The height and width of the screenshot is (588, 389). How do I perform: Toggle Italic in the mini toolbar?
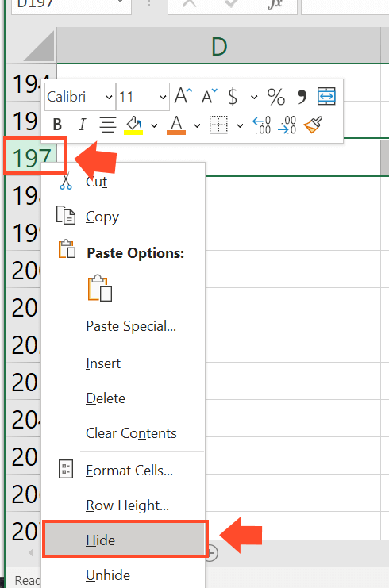coord(82,124)
